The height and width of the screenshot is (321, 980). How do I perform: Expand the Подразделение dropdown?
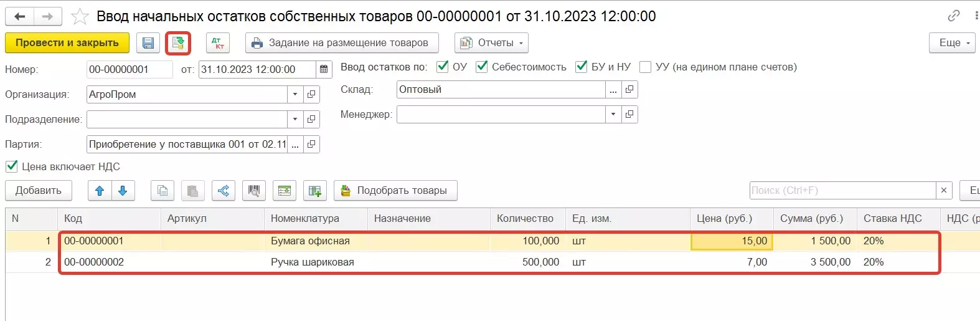pyautogui.click(x=295, y=119)
